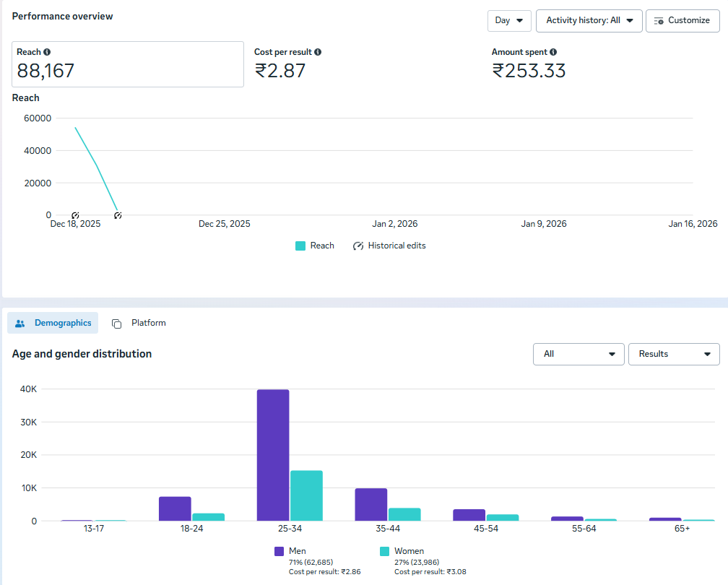This screenshot has width=728, height=585.
Task: Open the Day time breakdown dropdown
Action: tap(509, 21)
